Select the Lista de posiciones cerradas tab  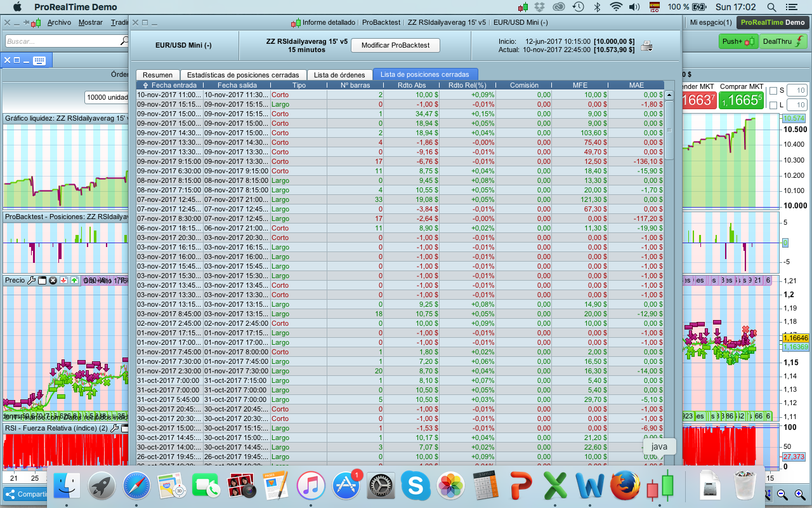425,75
